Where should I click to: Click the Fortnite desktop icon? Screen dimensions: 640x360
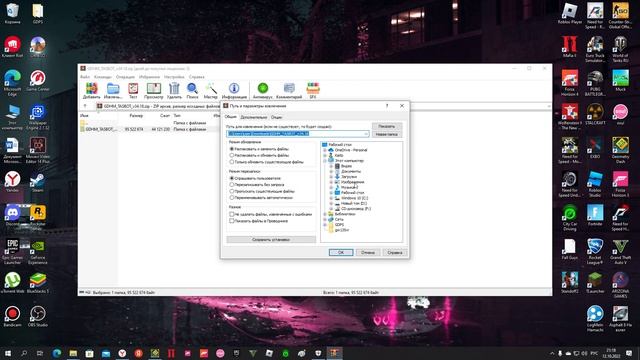coord(595,216)
